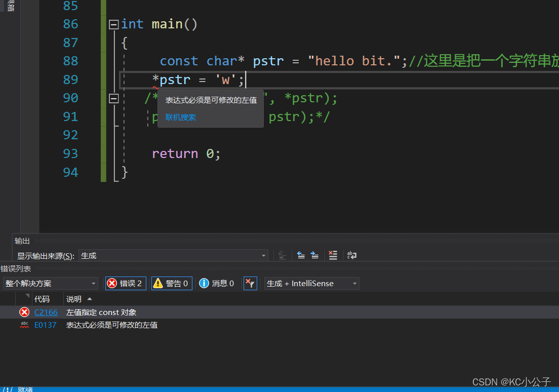Screen dimensions: 559x392
Task: Open the E0137 error code link
Action: pos(45,325)
